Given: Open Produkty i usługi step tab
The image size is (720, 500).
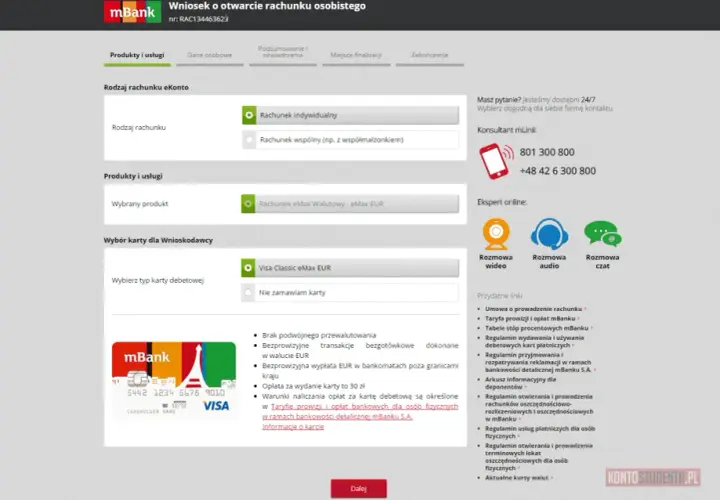Looking at the screenshot, I should [x=137, y=56].
